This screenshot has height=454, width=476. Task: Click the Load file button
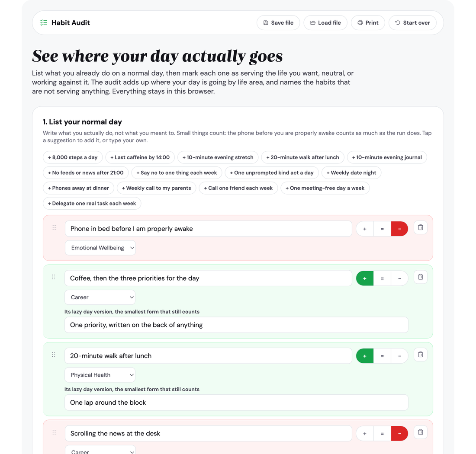[325, 23]
